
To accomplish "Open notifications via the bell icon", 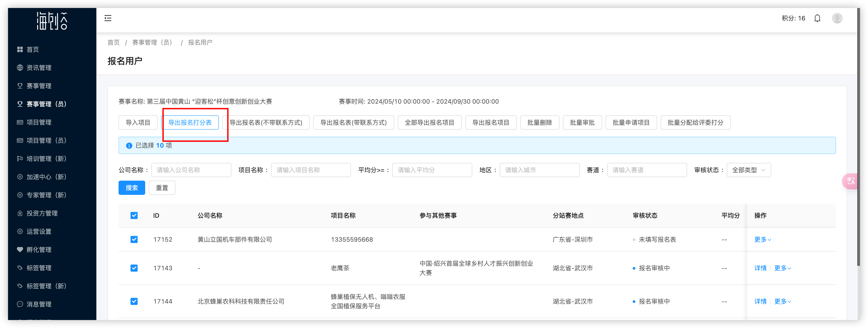I will pos(817,18).
